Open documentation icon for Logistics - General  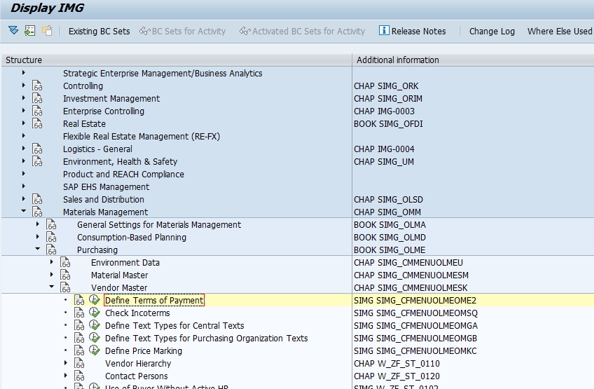tap(37, 149)
